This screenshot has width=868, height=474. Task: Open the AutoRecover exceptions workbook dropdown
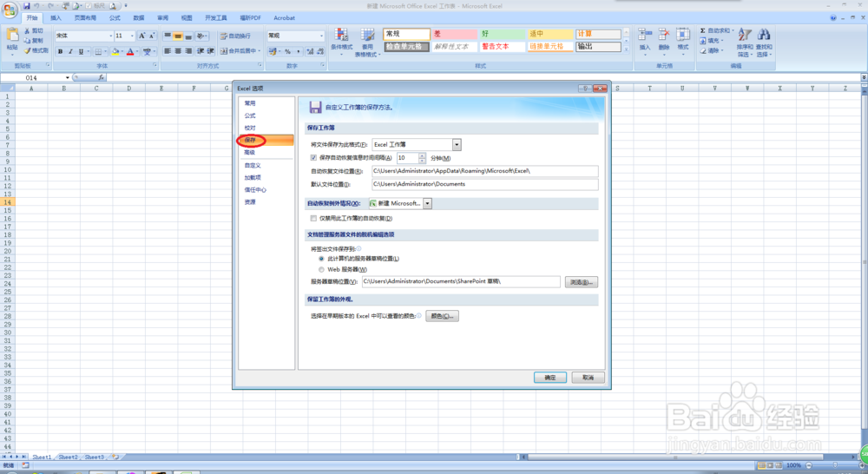pos(427,203)
